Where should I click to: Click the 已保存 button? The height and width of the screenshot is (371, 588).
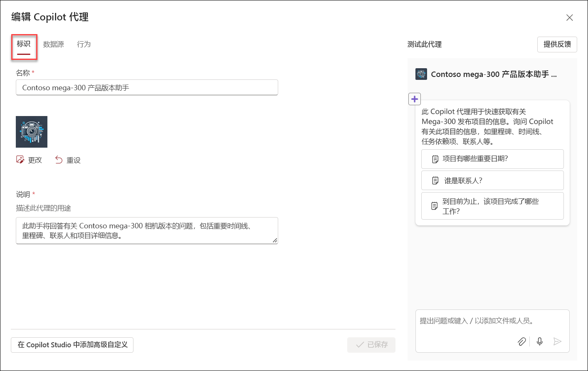click(x=371, y=345)
